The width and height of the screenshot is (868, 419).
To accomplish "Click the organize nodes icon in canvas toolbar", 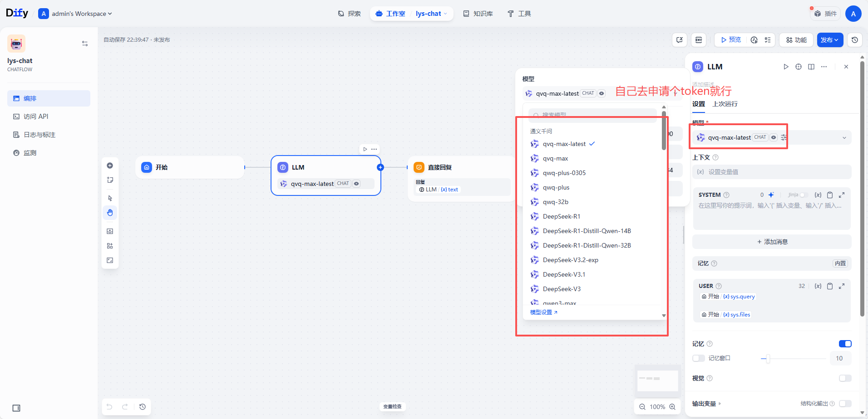I will [x=110, y=246].
